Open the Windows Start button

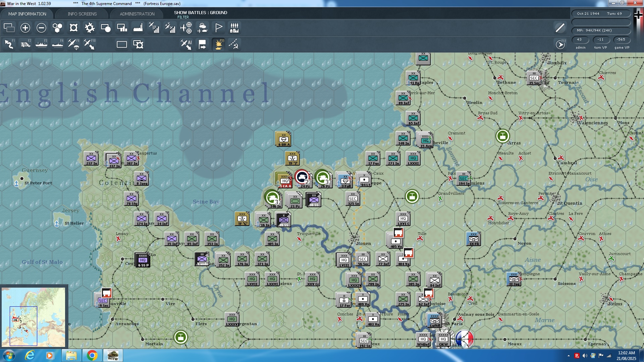tap(9, 355)
